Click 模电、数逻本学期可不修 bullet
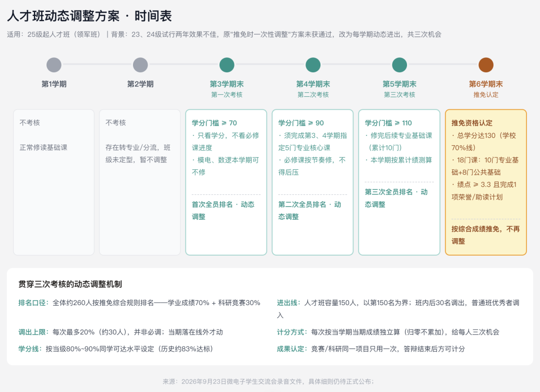Image resolution: width=540 pixels, height=392 pixels. (225, 166)
